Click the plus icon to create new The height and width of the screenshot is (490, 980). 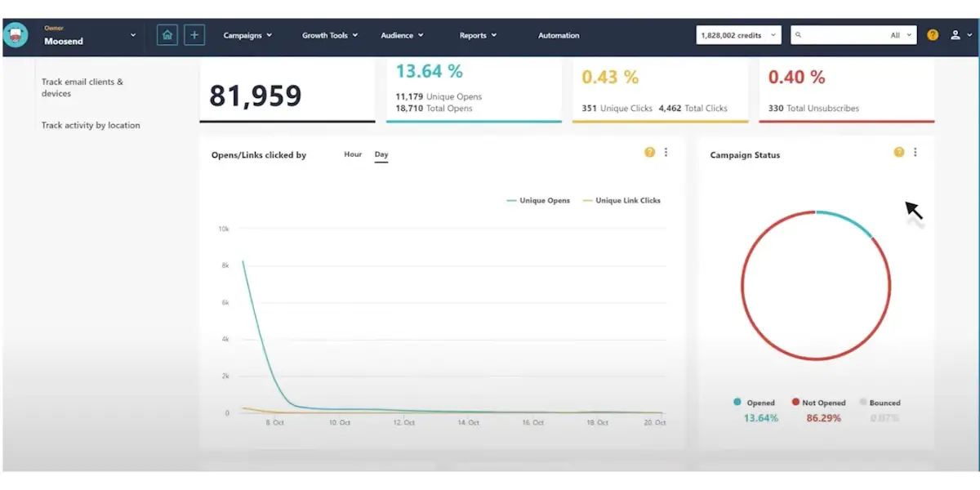194,35
